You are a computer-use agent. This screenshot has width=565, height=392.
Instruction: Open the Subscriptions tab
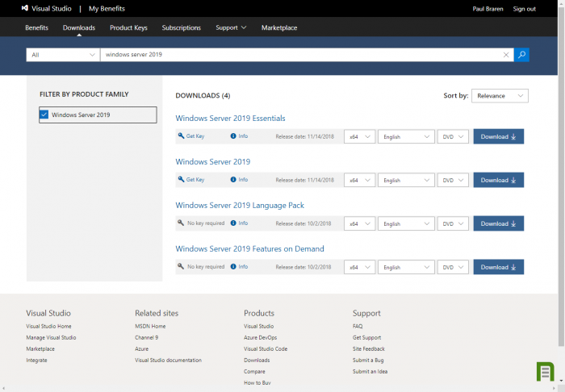pyautogui.click(x=182, y=27)
